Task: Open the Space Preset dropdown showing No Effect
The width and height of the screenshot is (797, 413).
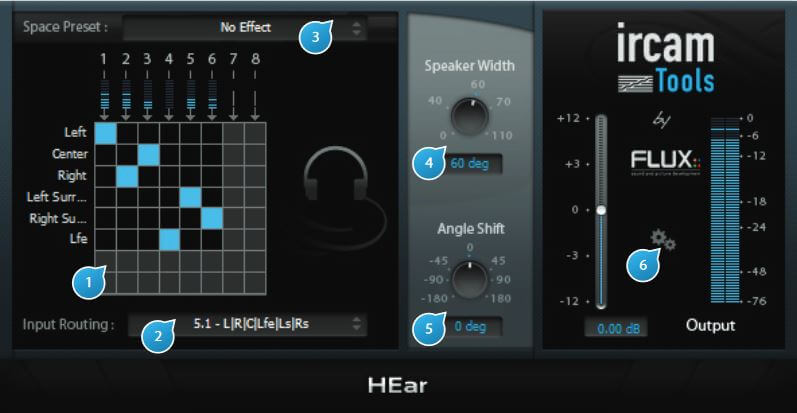Action: point(244,27)
